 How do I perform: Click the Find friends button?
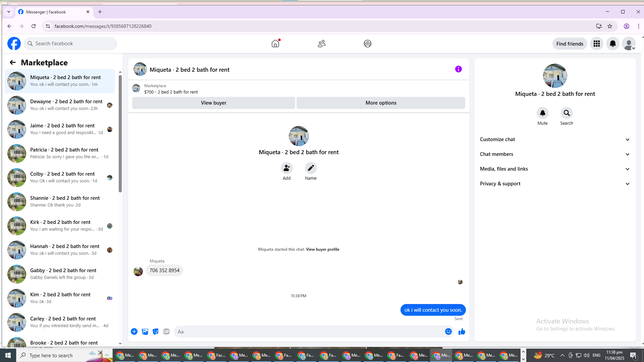tap(570, 44)
